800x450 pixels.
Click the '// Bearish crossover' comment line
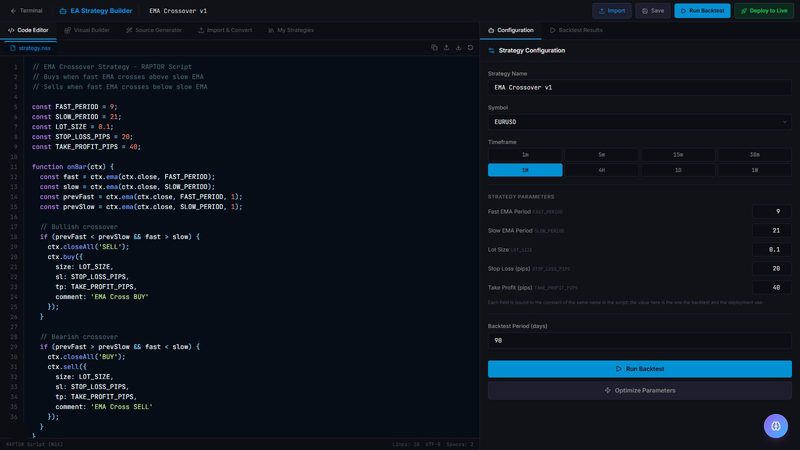[x=79, y=337]
